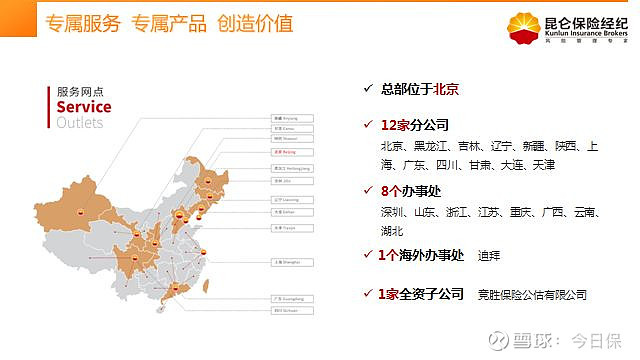The height and width of the screenshot is (360, 640).
Task: Click the checkmark beside 总部位于北京
Action: [x=368, y=88]
